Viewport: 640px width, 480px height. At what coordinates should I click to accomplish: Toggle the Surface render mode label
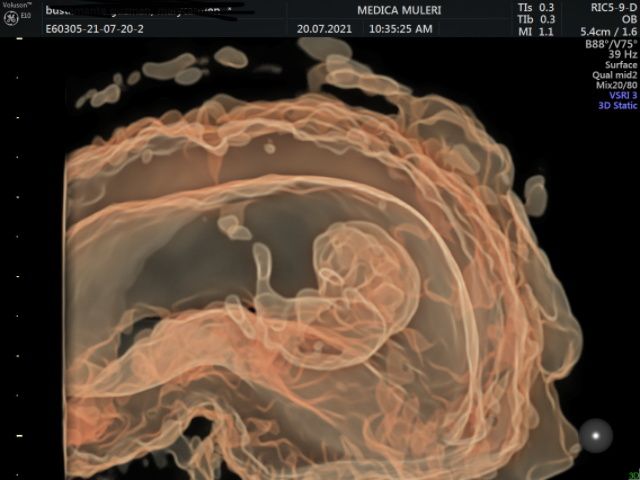click(621, 64)
